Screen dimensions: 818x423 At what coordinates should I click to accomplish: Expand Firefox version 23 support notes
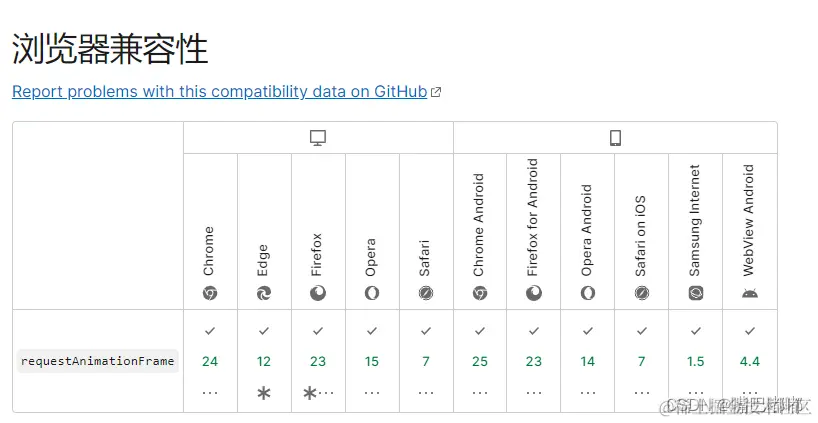click(x=318, y=361)
